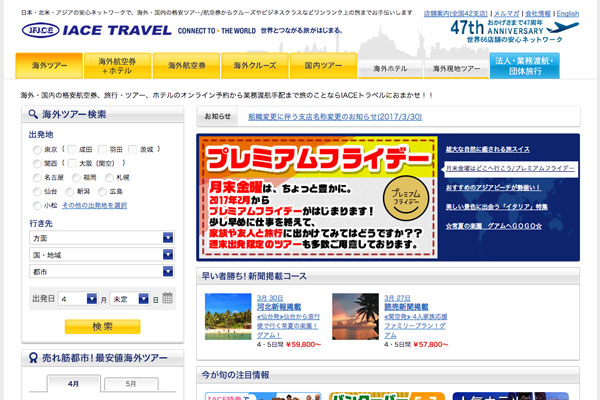The height and width of the screenshot is (400, 600).
Task: Select 新潟 departure radio button
Action: click(69, 192)
